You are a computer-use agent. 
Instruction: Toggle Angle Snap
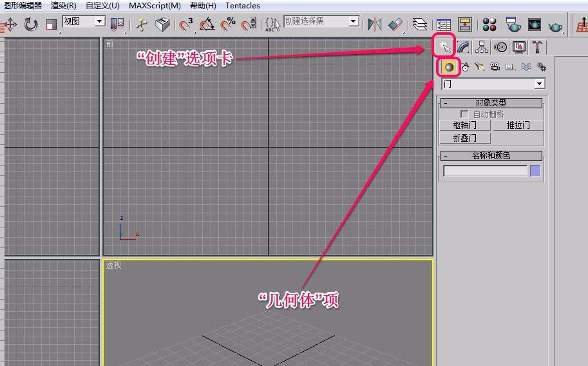[x=207, y=24]
